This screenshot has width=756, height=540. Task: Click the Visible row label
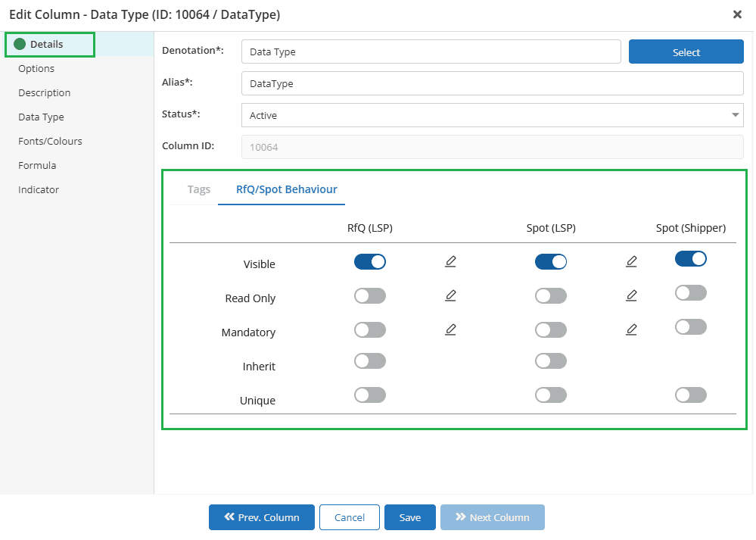coord(259,264)
